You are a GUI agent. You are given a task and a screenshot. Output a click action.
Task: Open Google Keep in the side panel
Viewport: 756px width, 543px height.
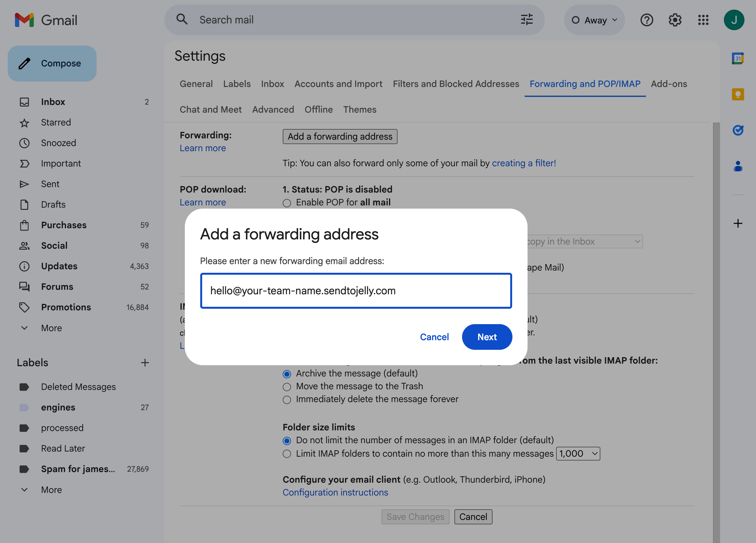[x=738, y=94]
